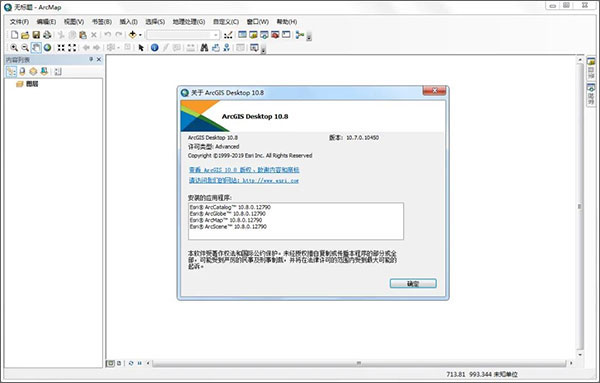Open the Help (H) menu
600x383 pixels.
[287, 22]
